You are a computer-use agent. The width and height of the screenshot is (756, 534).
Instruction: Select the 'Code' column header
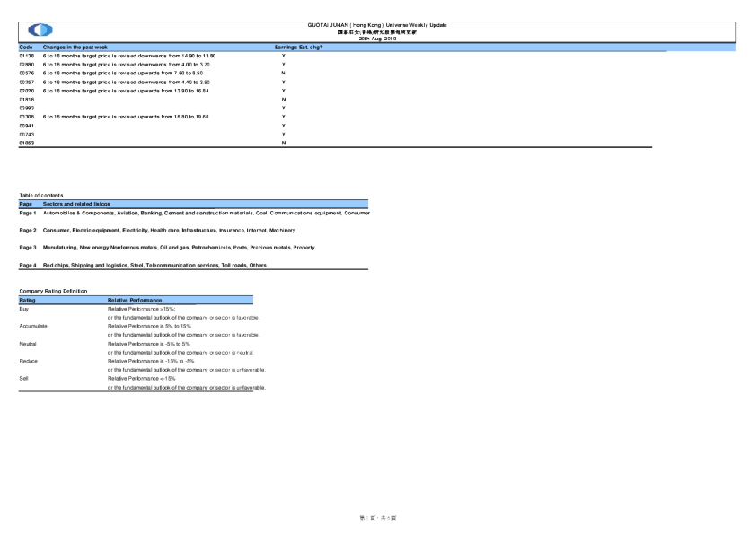tap(26, 47)
